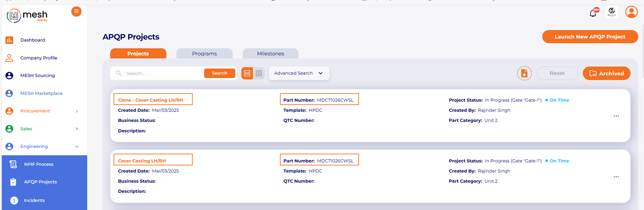Switch to card list view

247,73
